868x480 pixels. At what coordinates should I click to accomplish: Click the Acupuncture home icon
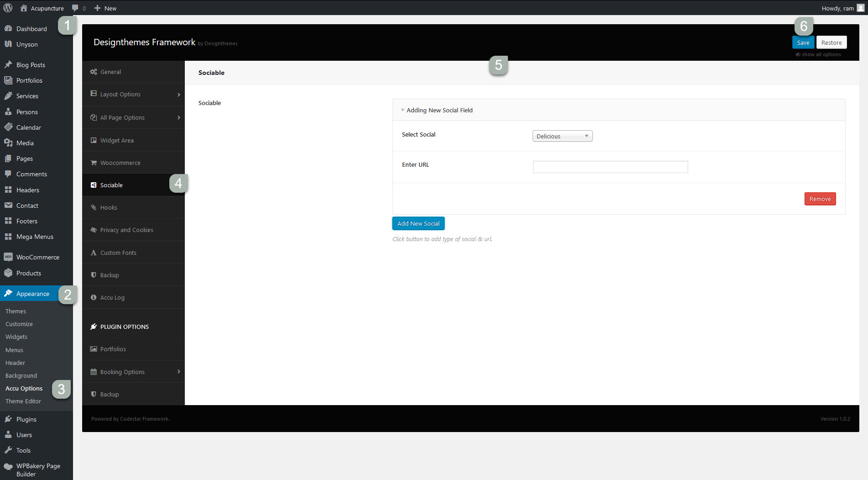pyautogui.click(x=24, y=8)
